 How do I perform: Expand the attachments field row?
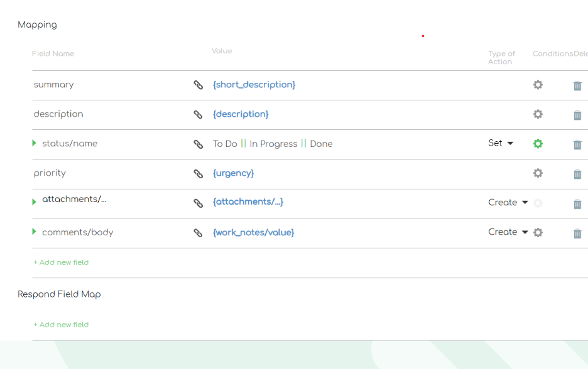click(x=34, y=201)
